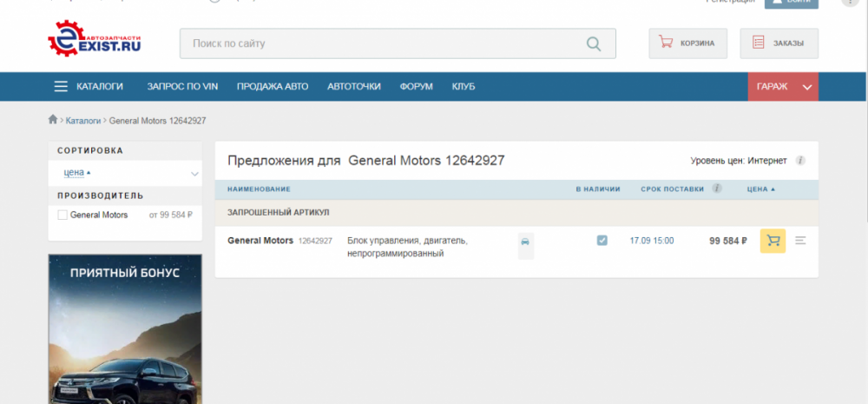Click the 99 584 ₽ price
Viewport: 868px width, 404px height.
[728, 241]
